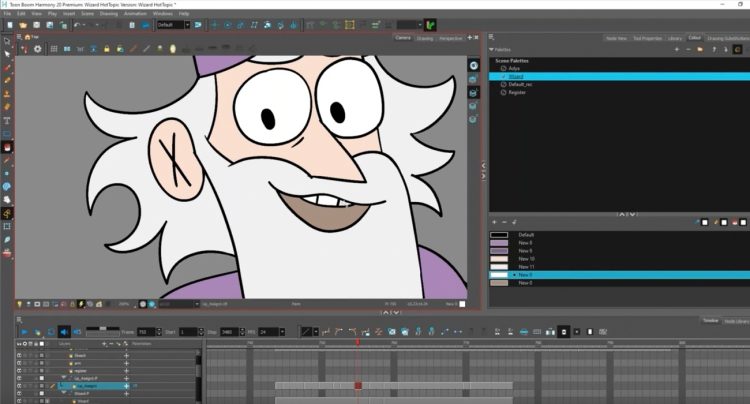Toggle visibility of the register layer
Viewport: 750px width, 404px height.
[19, 371]
